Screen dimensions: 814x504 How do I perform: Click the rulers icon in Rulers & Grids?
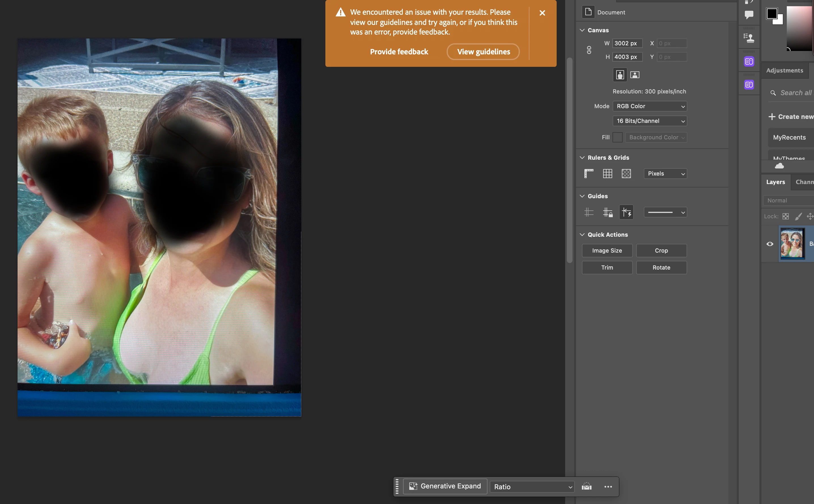point(589,173)
